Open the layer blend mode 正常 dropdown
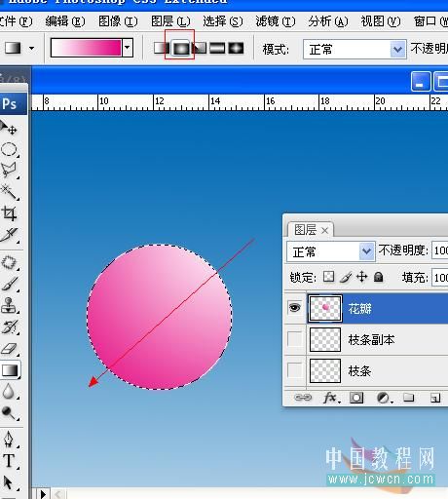 (x=331, y=251)
